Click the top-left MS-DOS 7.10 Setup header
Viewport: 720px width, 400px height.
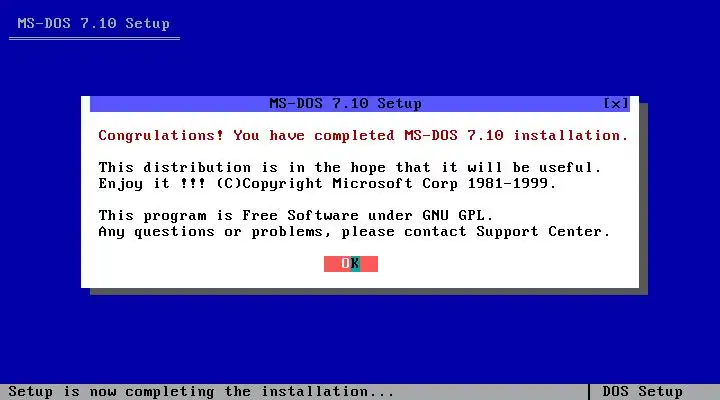point(94,23)
